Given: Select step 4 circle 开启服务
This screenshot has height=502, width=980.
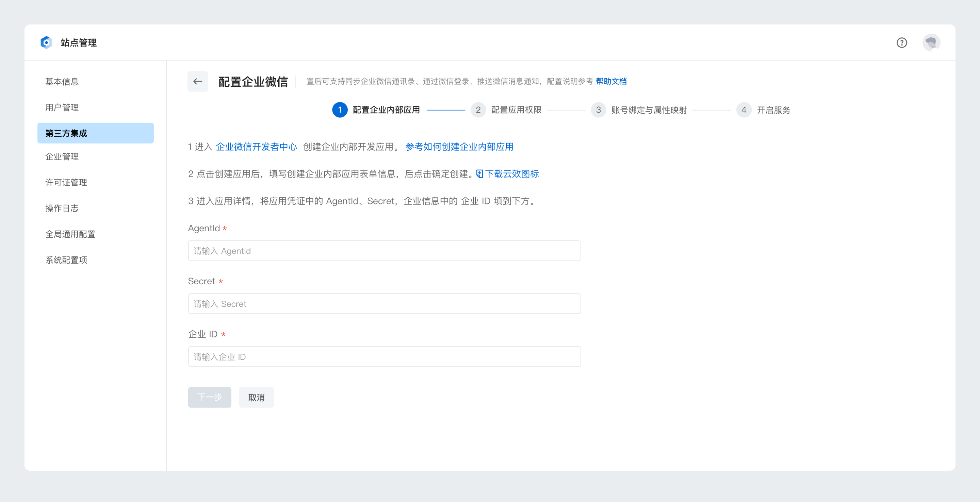Looking at the screenshot, I should 744,110.
